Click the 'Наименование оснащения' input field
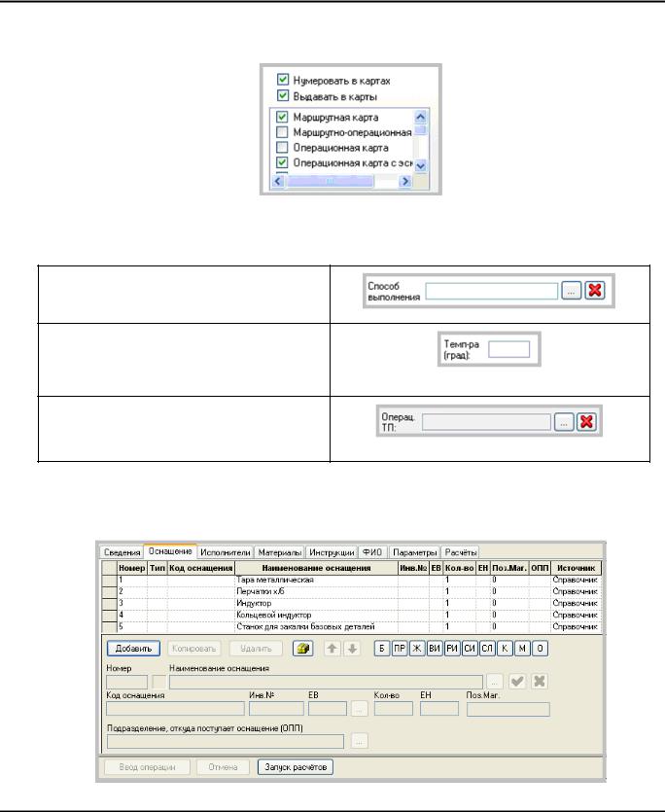The width and height of the screenshot is (665, 812). tap(326, 682)
